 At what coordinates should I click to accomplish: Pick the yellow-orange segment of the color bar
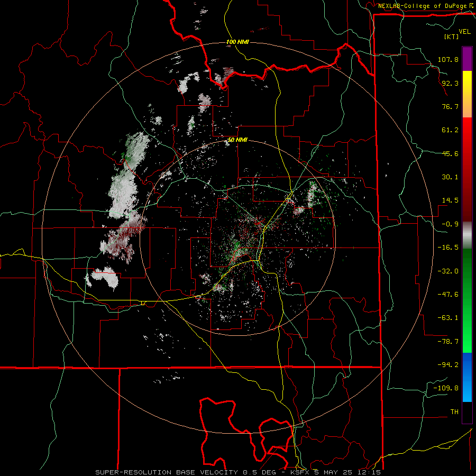[467, 94]
